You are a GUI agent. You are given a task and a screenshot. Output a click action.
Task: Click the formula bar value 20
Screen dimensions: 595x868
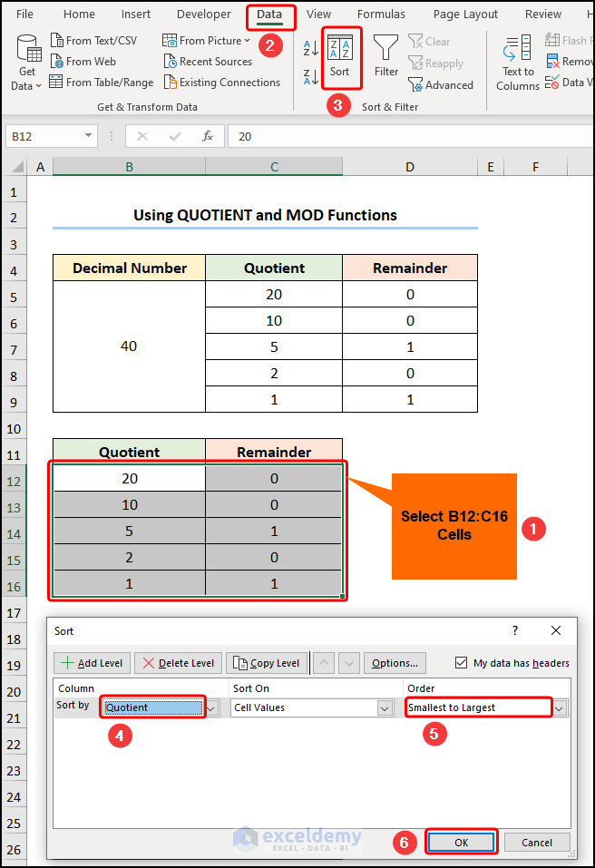coord(245,136)
